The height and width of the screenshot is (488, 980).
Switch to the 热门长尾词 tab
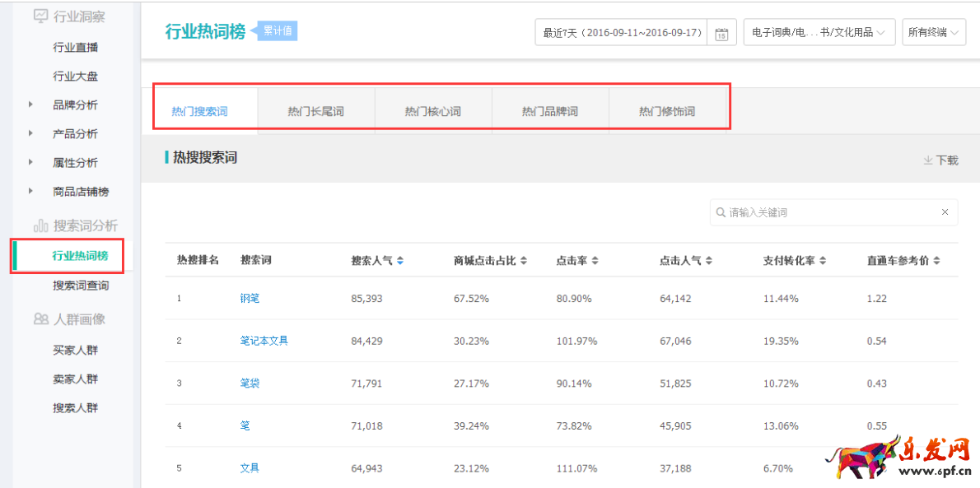click(315, 108)
